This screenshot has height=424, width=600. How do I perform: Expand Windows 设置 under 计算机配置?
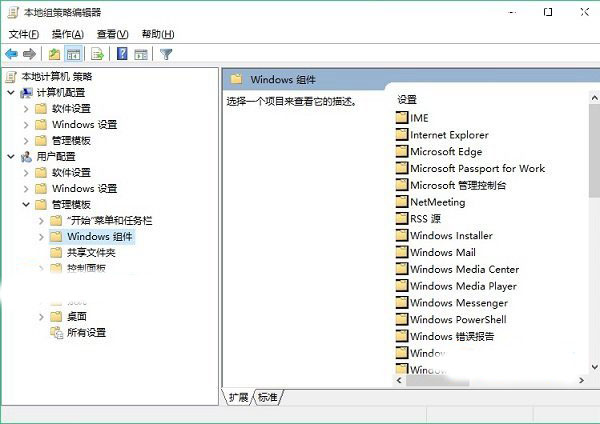26,125
